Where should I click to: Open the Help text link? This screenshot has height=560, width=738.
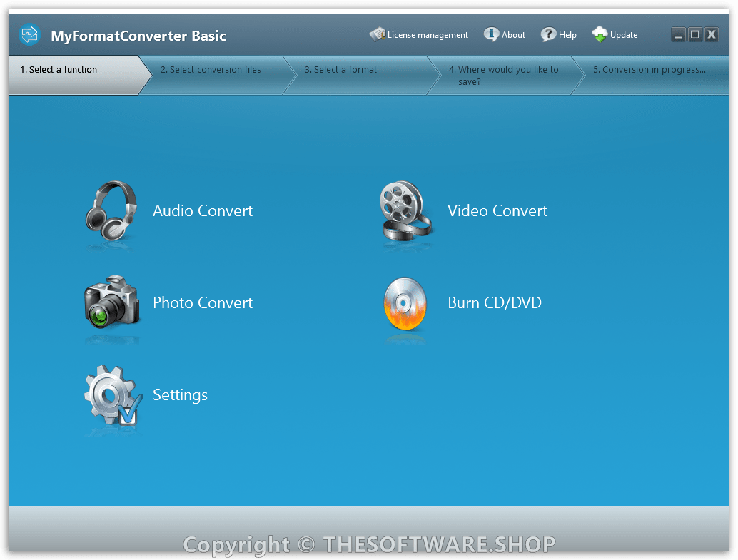567,35
